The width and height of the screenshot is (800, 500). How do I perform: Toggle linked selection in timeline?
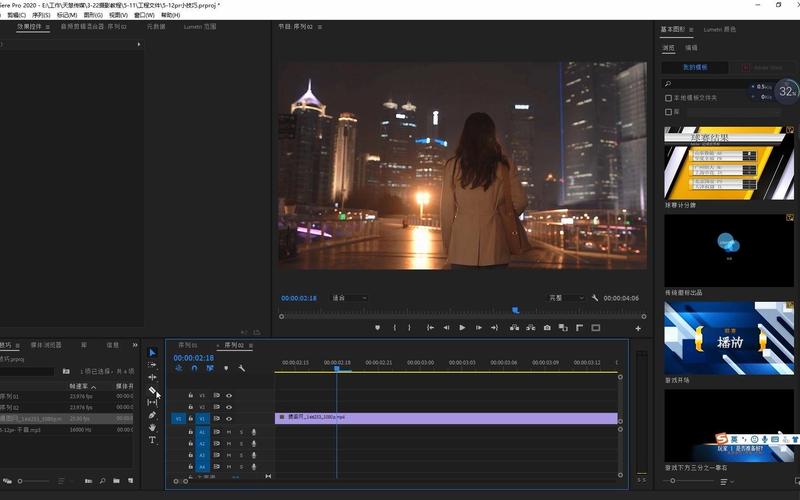point(210,368)
